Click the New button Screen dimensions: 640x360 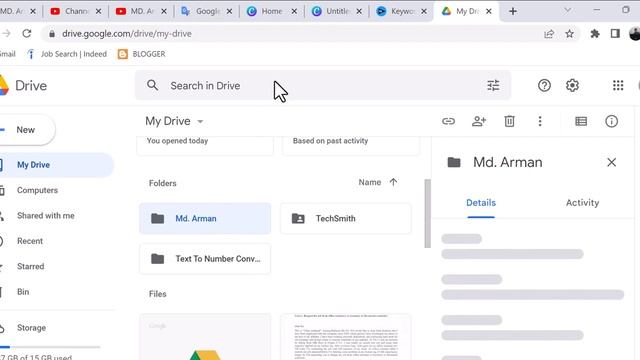(27, 130)
